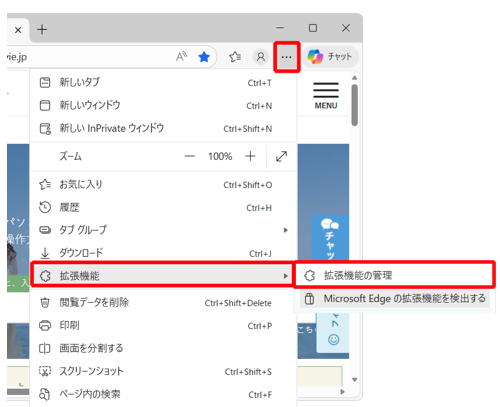Expand the 拡張機能 submenu

click(x=162, y=276)
